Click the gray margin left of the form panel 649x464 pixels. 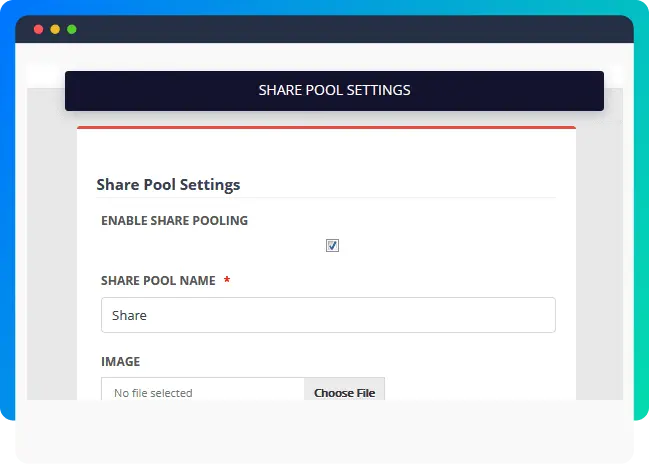tap(52, 260)
